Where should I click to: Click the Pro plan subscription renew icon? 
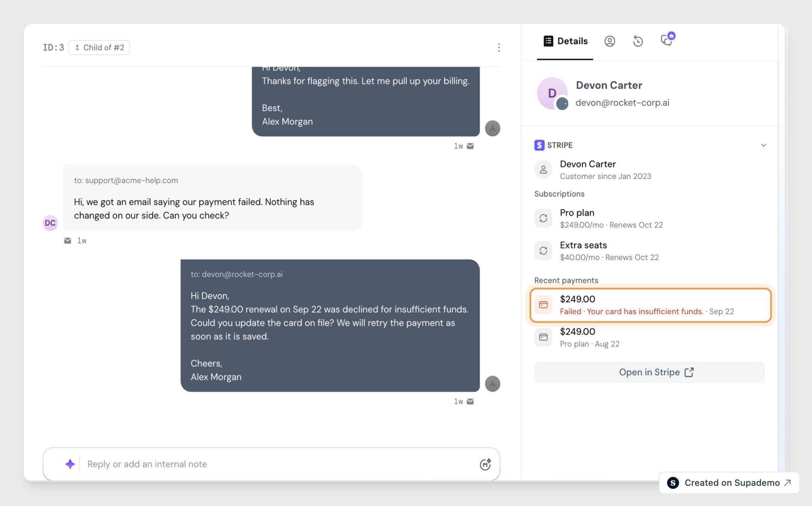tap(543, 218)
